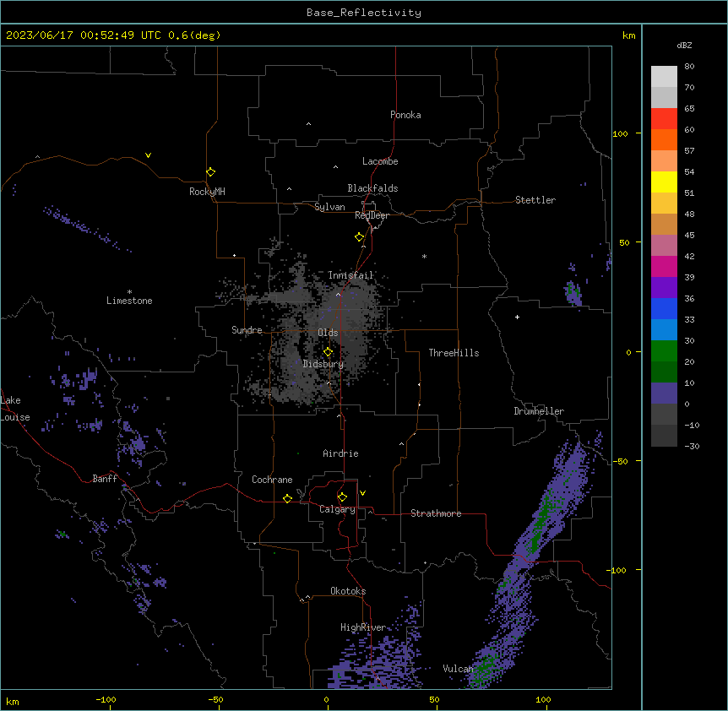
Task: Click the Cochrane map label
Action: [x=272, y=480]
